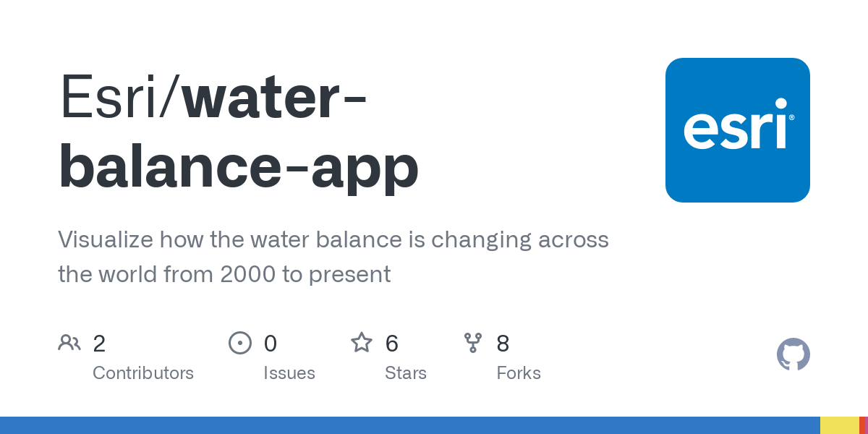Select the Stars label

pyautogui.click(x=405, y=373)
